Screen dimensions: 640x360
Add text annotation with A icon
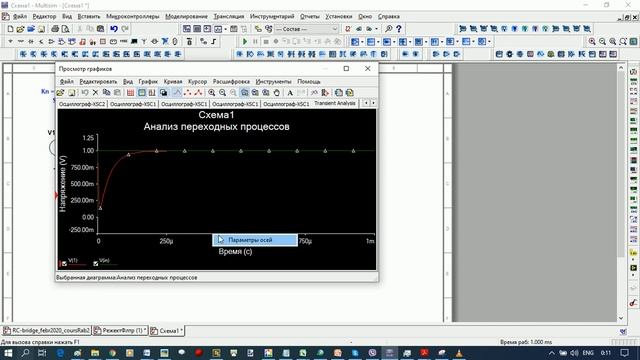click(290, 93)
